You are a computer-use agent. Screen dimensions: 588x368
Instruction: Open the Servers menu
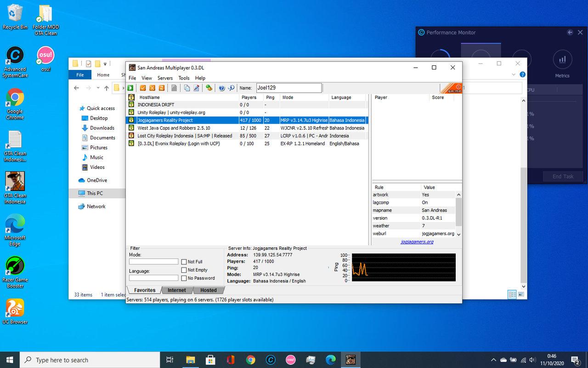click(x=165, y=78)
